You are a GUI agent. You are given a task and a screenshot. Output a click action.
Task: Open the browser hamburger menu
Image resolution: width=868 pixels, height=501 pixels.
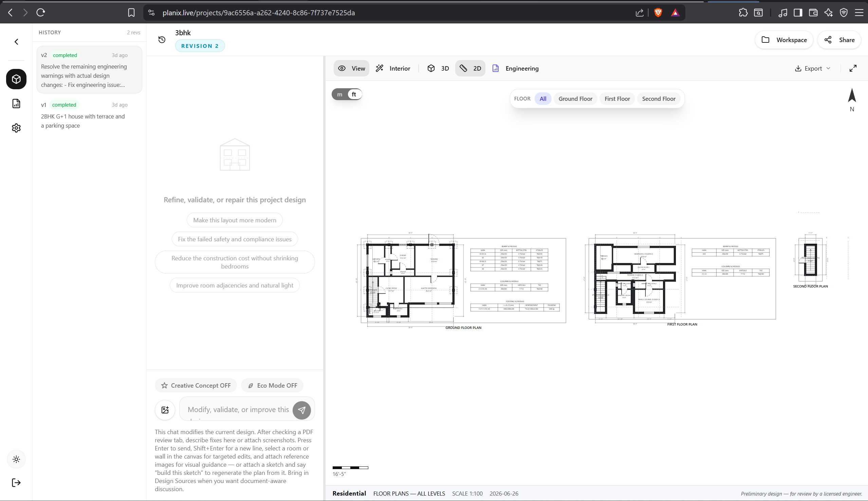point(859,13)
